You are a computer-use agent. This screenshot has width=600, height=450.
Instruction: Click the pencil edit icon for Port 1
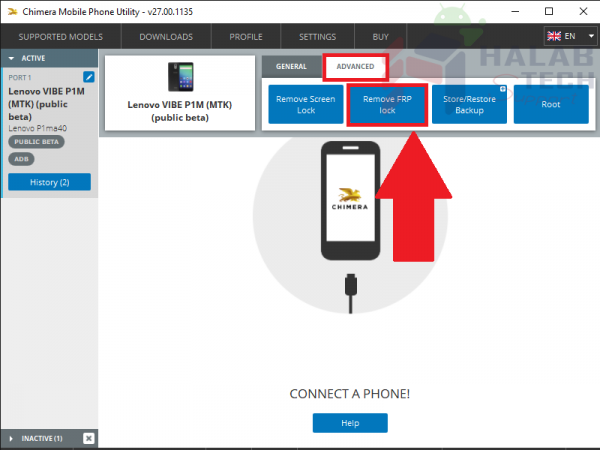pos(89,77)
